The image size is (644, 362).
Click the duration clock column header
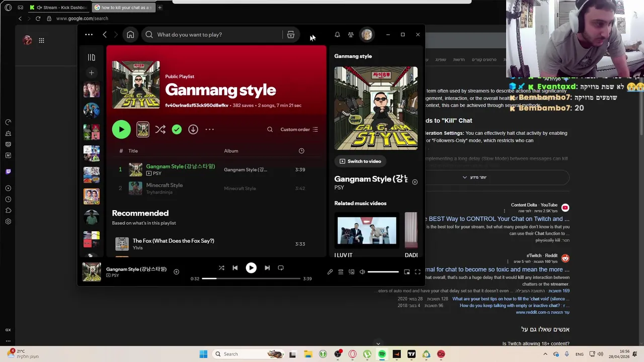(x=301, y=151)
